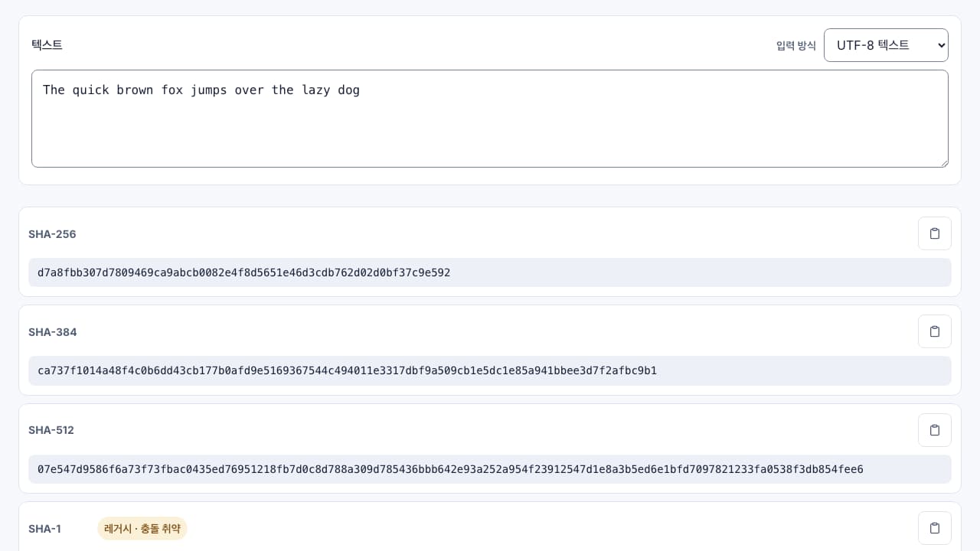Click the SHA-256 hash output d7a8fbb3…
The height and width of the screenshot is (551, 980).
[490, 272]
